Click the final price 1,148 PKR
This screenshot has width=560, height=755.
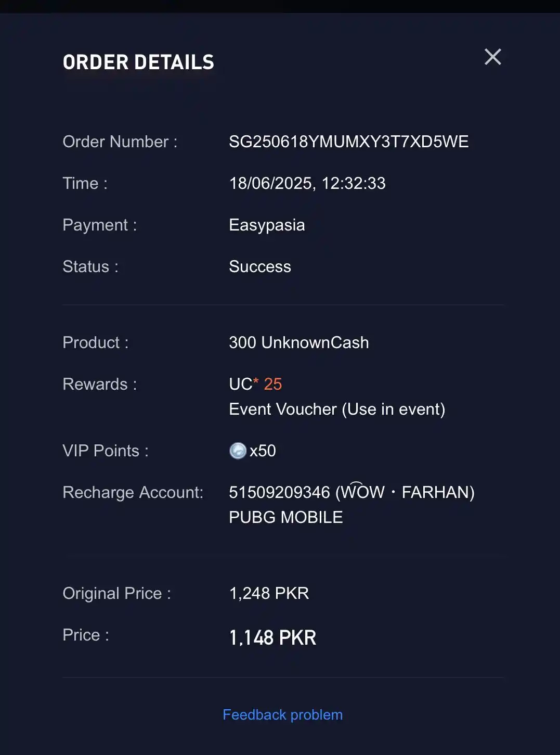272,637
